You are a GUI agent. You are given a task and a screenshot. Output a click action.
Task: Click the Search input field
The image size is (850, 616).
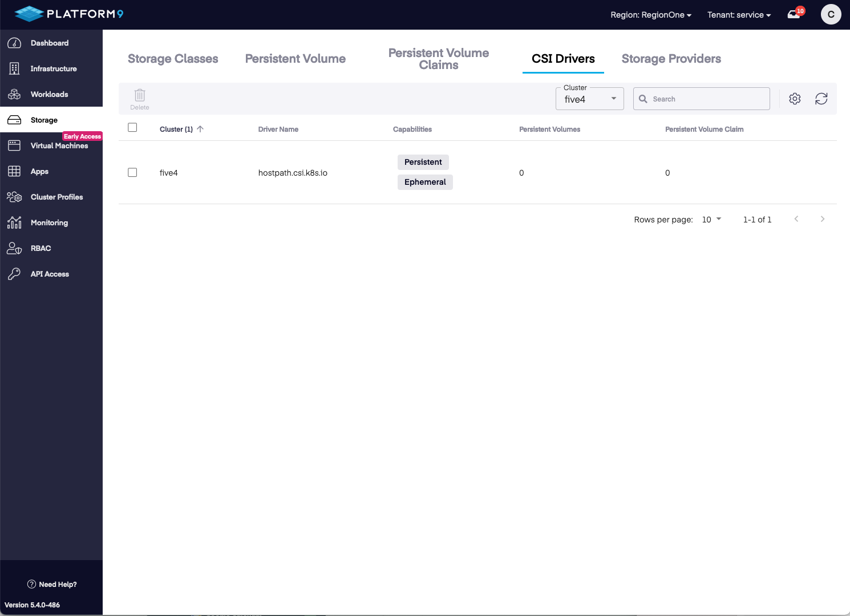(x=707, y=99)
